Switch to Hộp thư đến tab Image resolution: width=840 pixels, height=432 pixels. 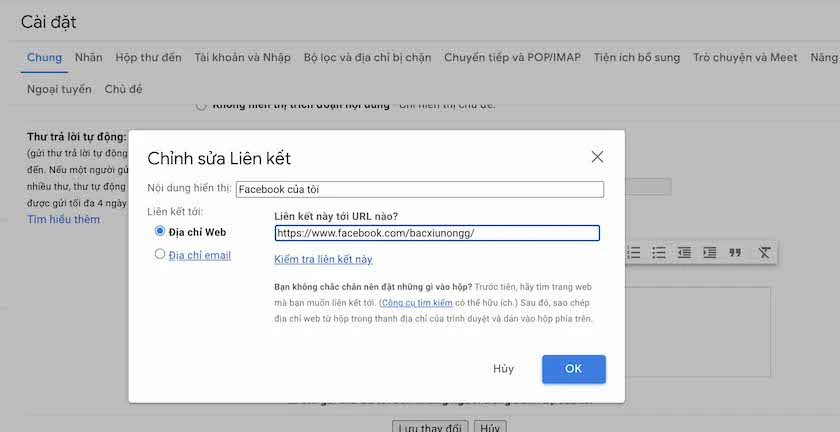click(x=148, y=57)
